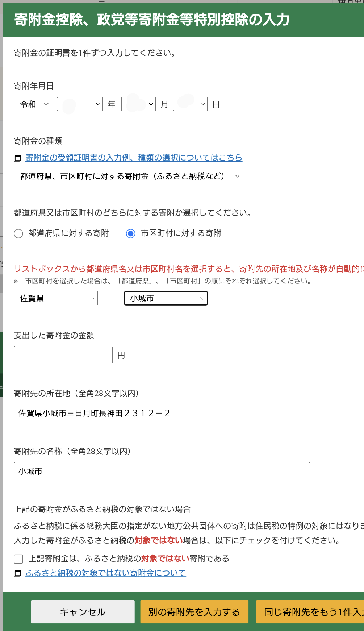Screen dimensions: 364x631
Task: Open the 小城市 municipality dropdown
Action: (166, 298)
